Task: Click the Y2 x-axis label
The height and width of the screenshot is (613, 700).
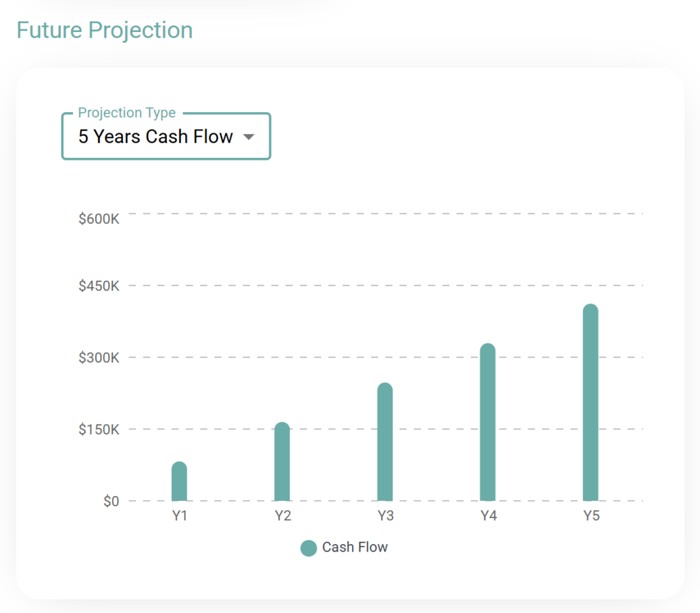Action: 282,516
